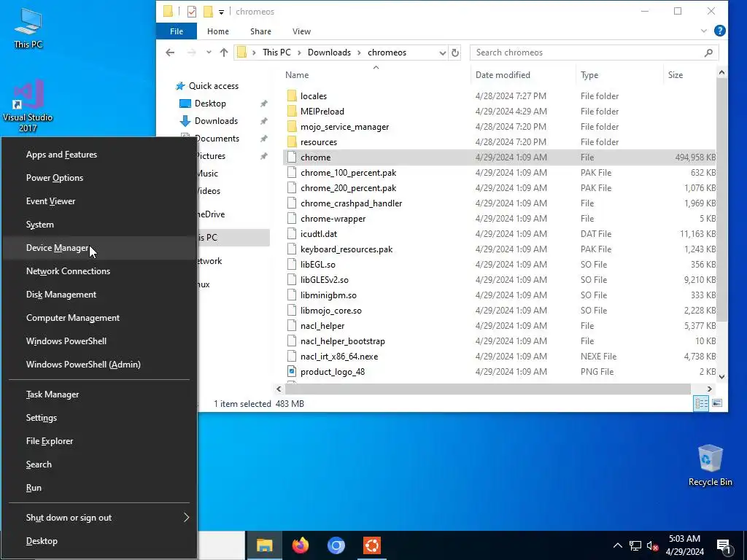Image resolution: width=747 pixels, height=560 pixels.
Task: Open the address bar history dropdown
Action: pos(442,52)
